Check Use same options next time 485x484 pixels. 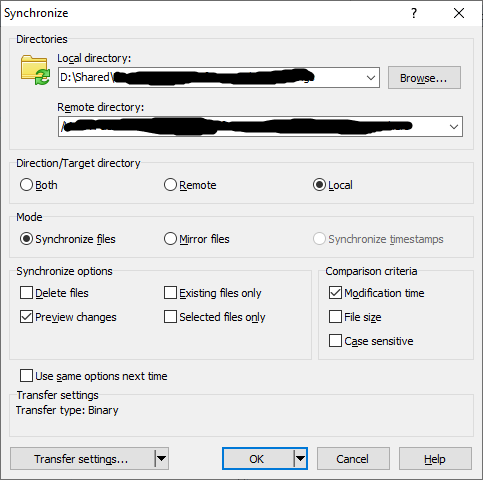coord(26,375)
